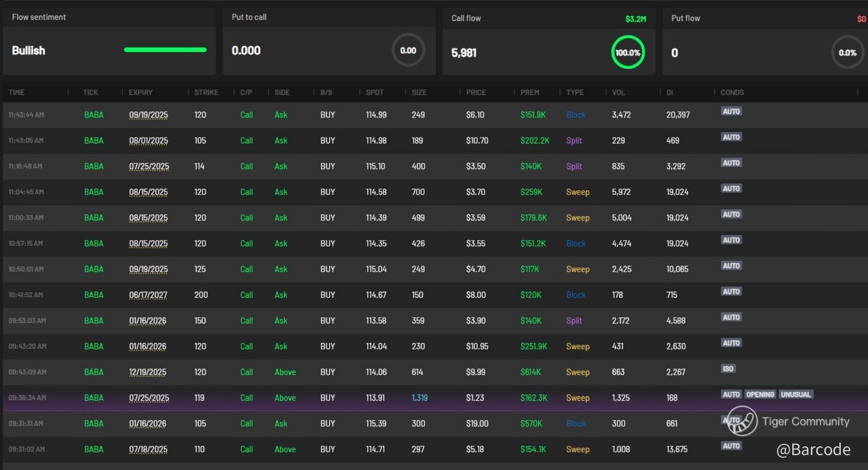Click the 20,397 open interest value

[678, 115]
